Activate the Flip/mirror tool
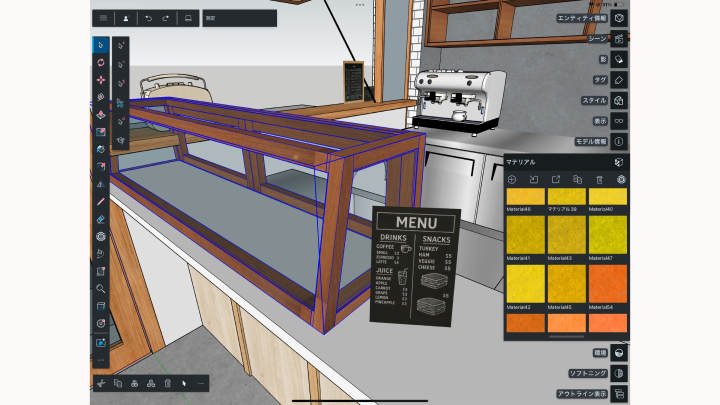Screen dimensions: 720x405 click(x=101, y=185)
